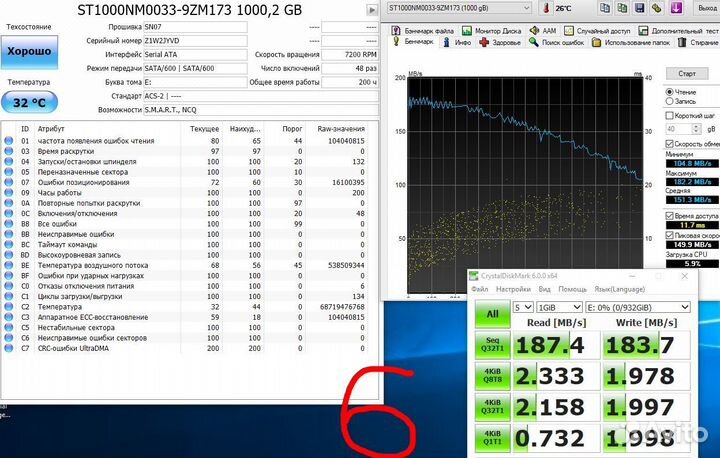Open the Помощь menu in CrystalDiskMark
The width and height of the screenshot is (720, 458).
tap(572, 289)
